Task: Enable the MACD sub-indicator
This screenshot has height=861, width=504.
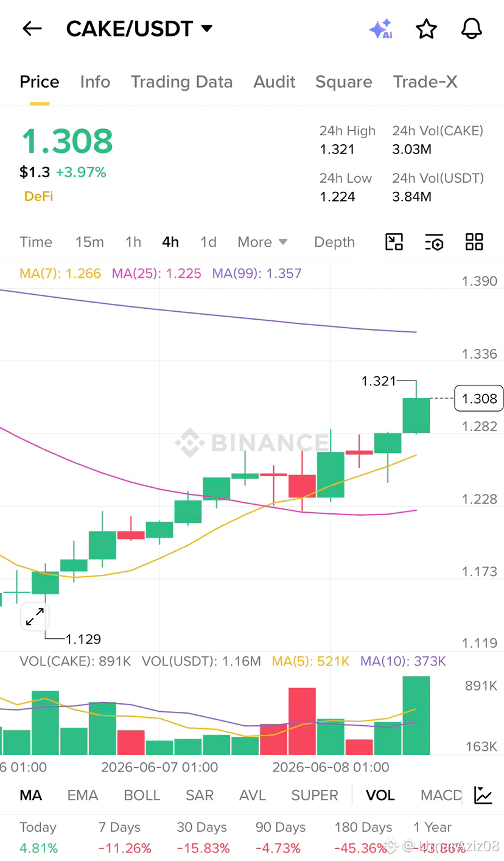Action: [441, 795]
